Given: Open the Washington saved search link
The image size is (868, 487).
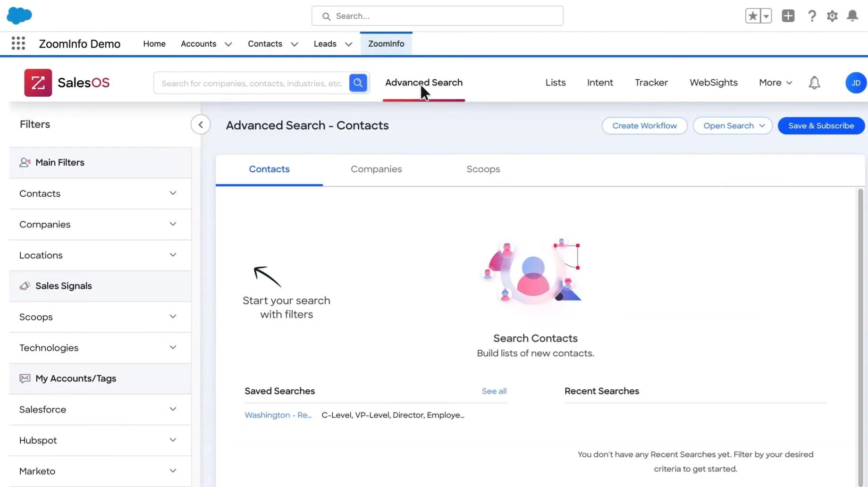Looking at the screenshot, I should point(278,415).
